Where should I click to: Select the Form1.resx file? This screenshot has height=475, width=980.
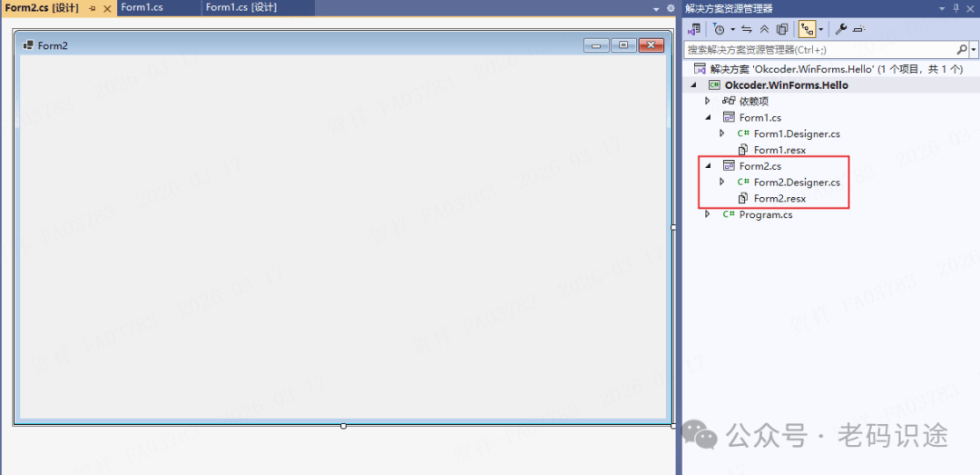[x=779, y=150]
